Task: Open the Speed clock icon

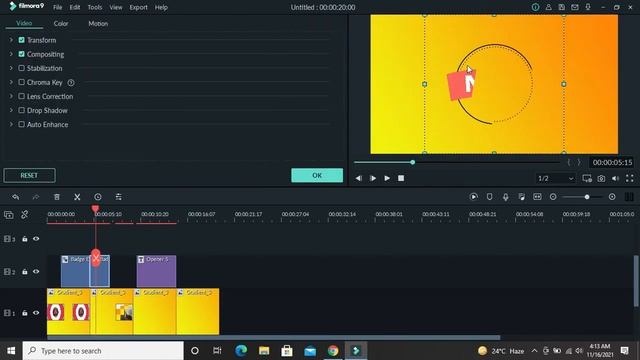Action: [x=98, y=197]
